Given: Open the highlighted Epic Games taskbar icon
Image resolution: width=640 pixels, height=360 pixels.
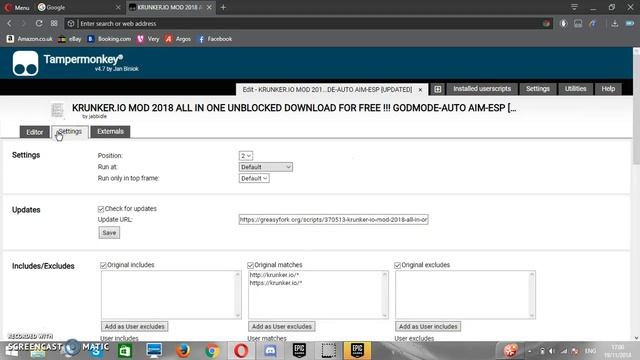Looking at the screenshot, I should [357, 351].
